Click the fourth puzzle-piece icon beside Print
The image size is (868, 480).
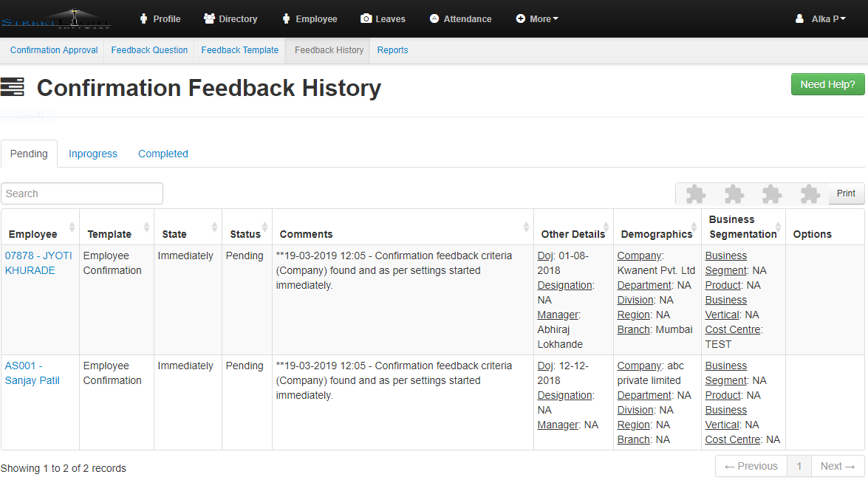[x=810, y=193]
